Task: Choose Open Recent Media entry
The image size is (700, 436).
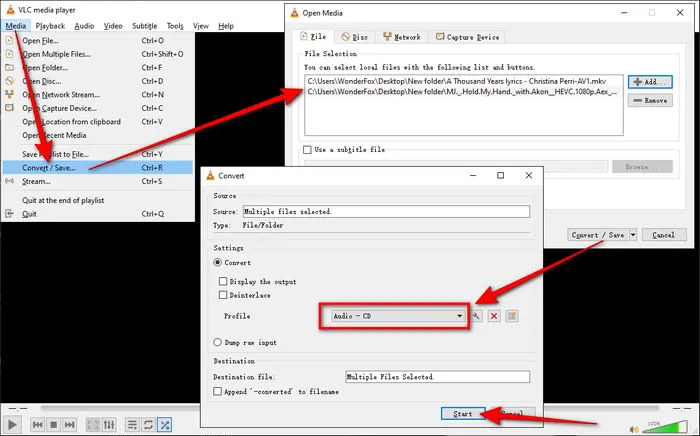Action: [x=98, y=135]
